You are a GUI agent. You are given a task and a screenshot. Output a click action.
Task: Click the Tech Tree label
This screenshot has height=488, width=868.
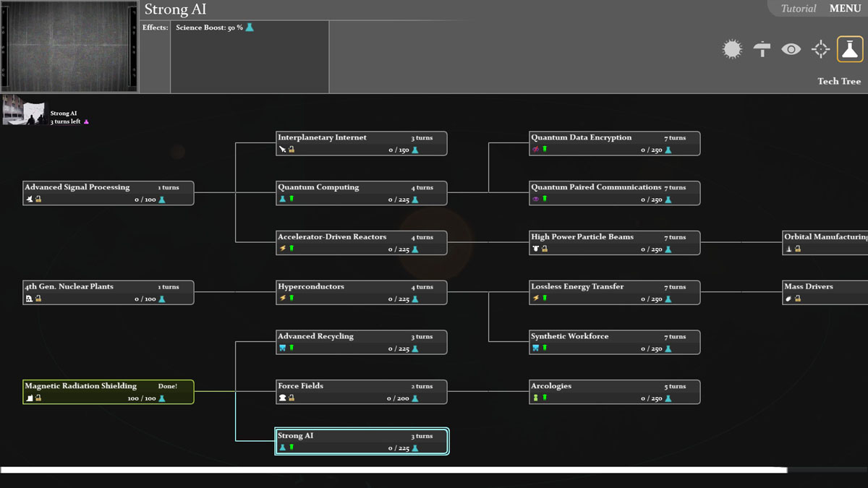click(x=839, y=81)
